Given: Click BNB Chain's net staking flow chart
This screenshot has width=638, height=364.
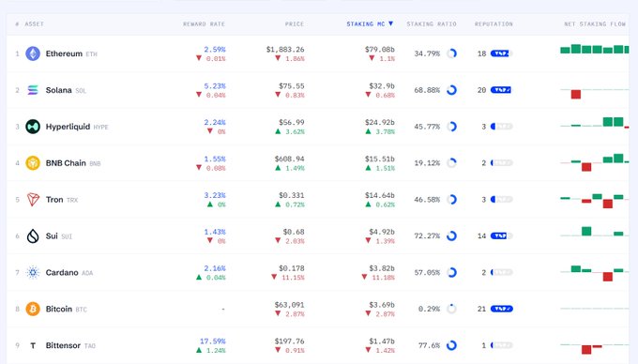Looking at the screenshot, I should (595, 162).
